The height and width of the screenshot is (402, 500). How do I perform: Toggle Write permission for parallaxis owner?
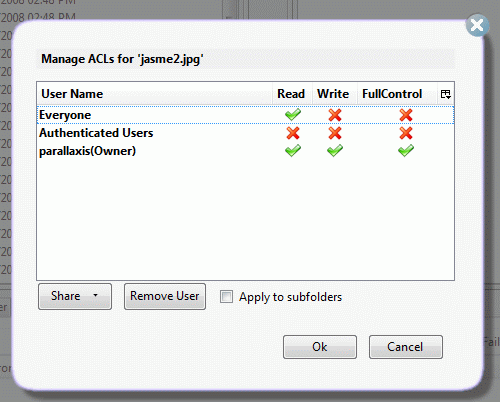coord(335,151)
